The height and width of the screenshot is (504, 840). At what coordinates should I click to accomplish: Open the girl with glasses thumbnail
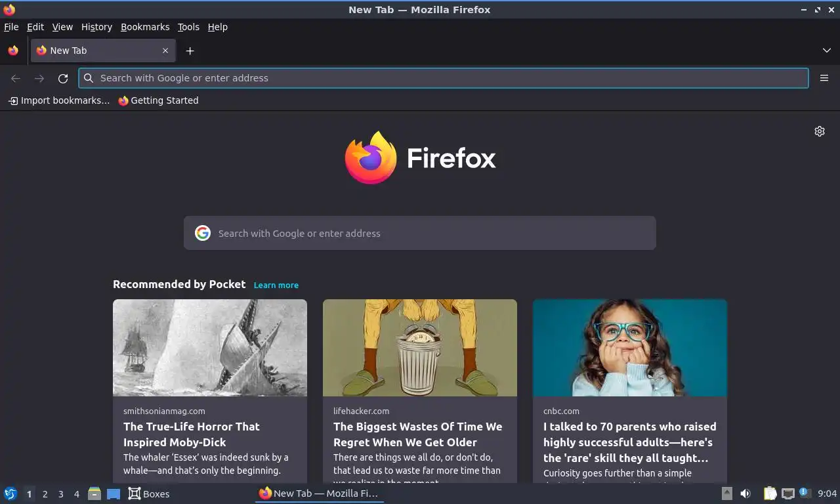630,348
